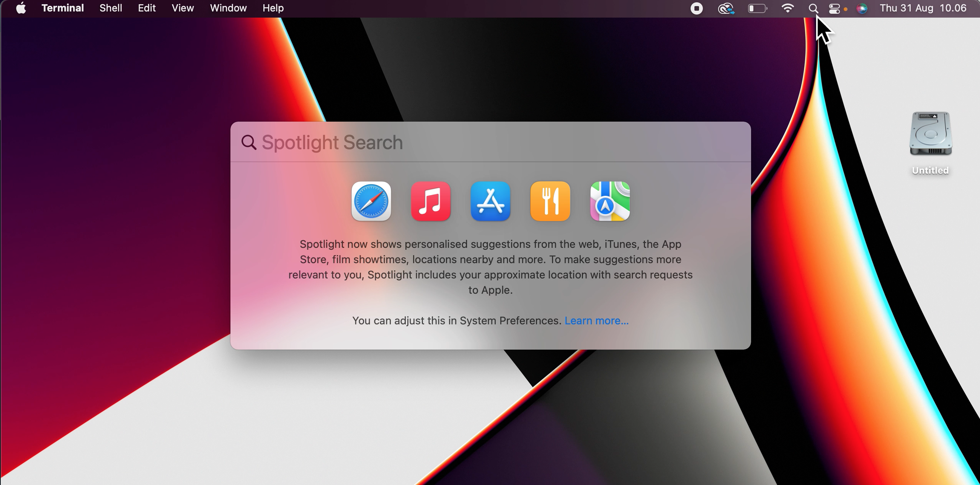This screenshot has height=485, width=980.
Task: Activate Siri from the menu bar
Action: point(862,8)
